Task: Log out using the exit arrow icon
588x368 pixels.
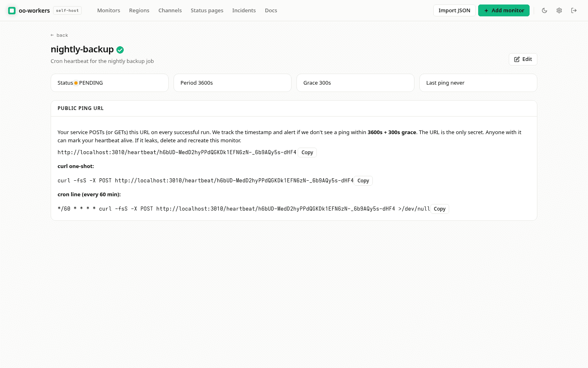Action: (574, 11)
